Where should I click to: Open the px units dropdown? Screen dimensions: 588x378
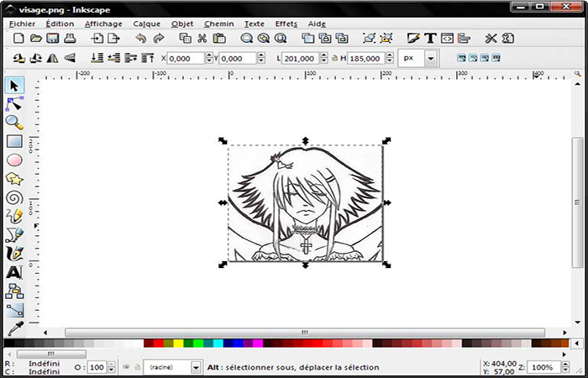coord(431,59)
